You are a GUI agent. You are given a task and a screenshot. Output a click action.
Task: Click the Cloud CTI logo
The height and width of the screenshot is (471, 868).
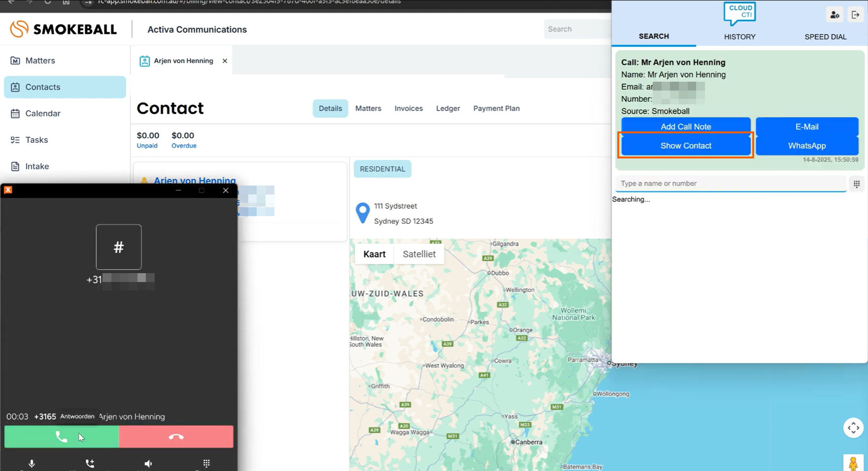[x=739, y=13]
